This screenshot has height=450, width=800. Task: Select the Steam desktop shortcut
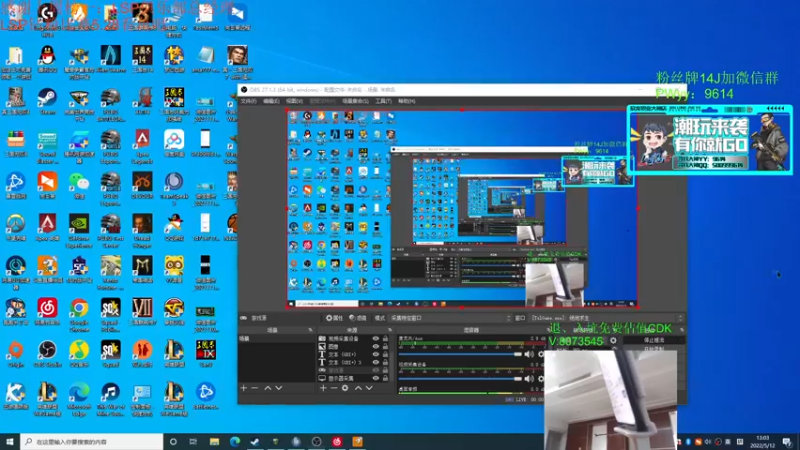(47, 101)
